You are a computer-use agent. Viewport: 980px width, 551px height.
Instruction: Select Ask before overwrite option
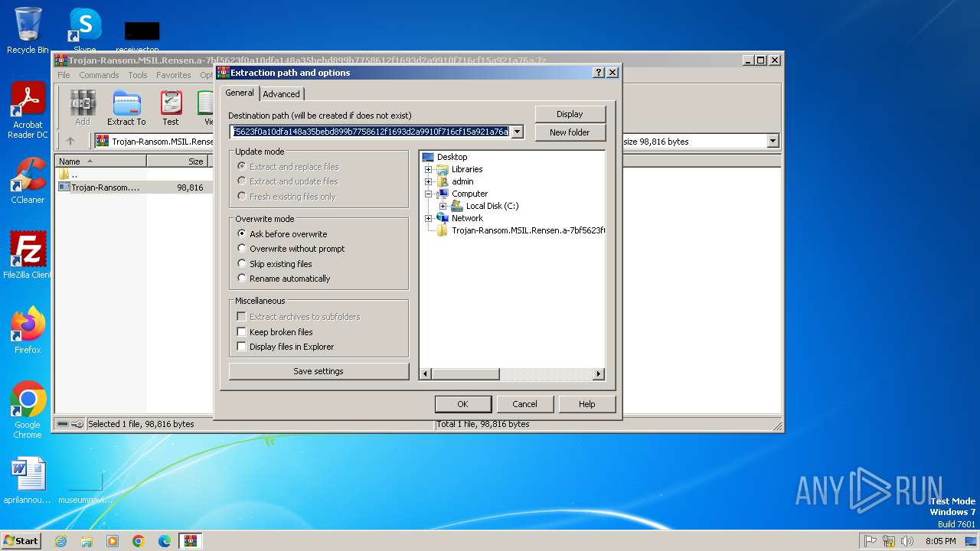tap(282, 234)
